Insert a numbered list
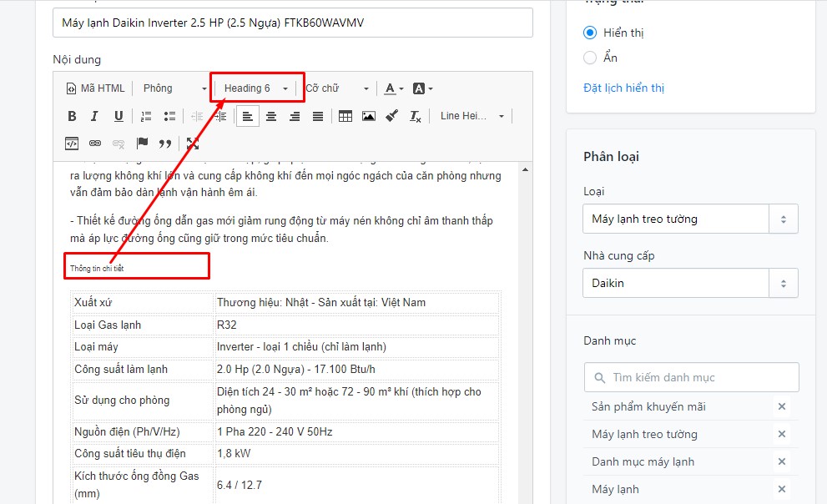 pyautogui.click(x=146, y=116)
